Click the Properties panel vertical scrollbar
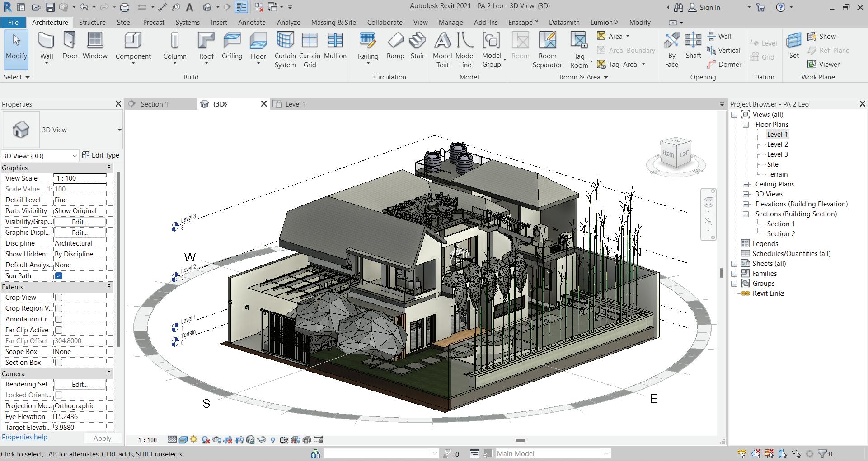 pos(119,260)
